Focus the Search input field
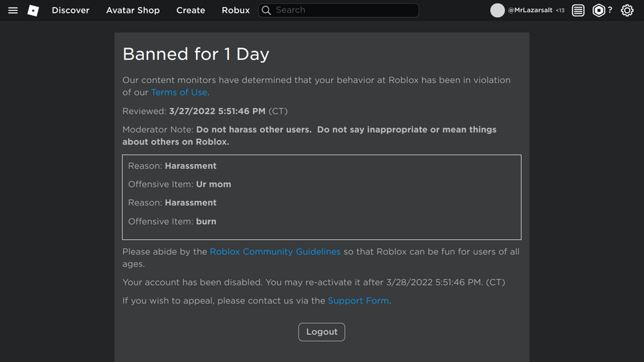The height and width of the screenshot is (362, 644). pos(343,10)
